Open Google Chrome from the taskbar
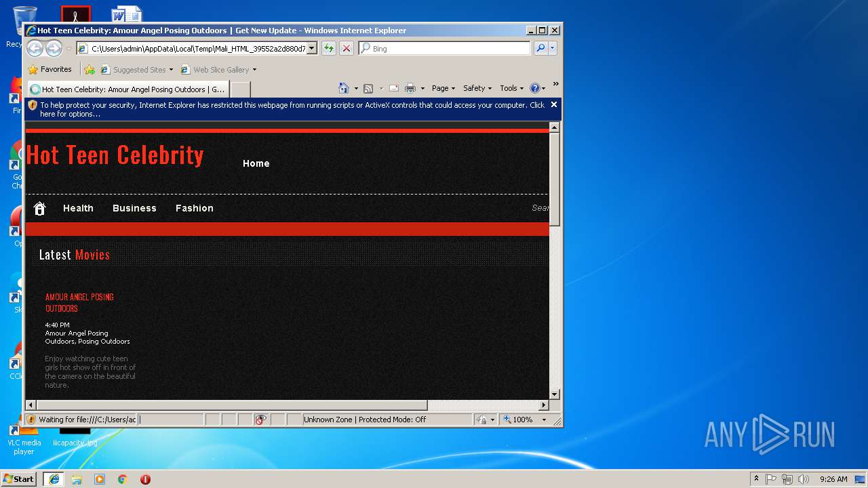 123,479
